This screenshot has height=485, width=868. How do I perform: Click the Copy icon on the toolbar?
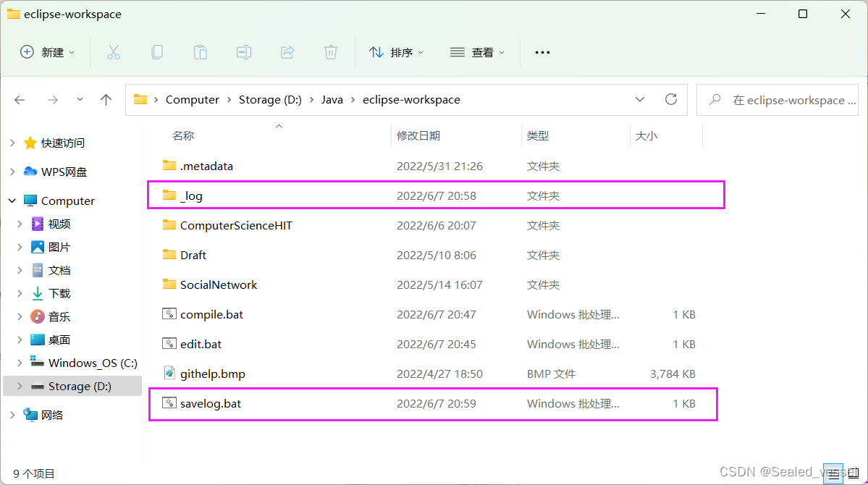point(156,51)
